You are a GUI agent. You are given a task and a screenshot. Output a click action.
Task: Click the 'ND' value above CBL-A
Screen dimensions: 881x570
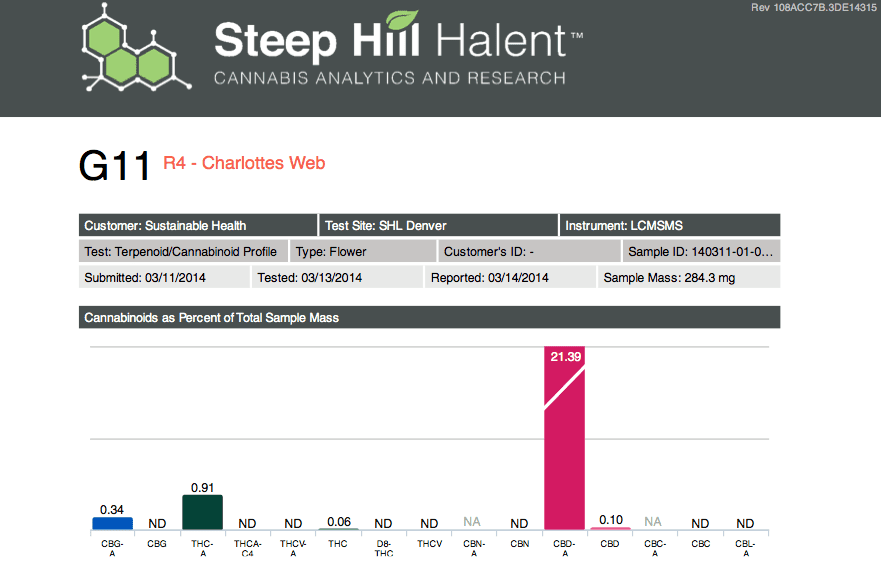tap(745, 523)
